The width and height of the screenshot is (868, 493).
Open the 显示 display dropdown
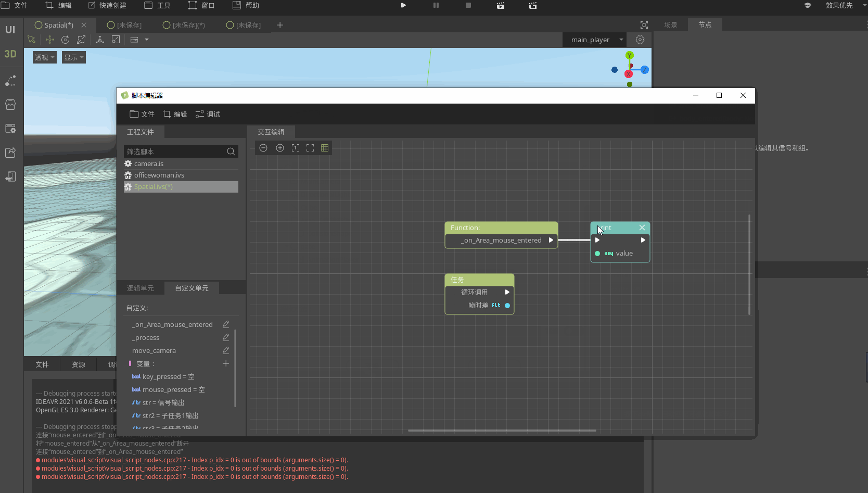pyautogui.click(x=74, y=57)
